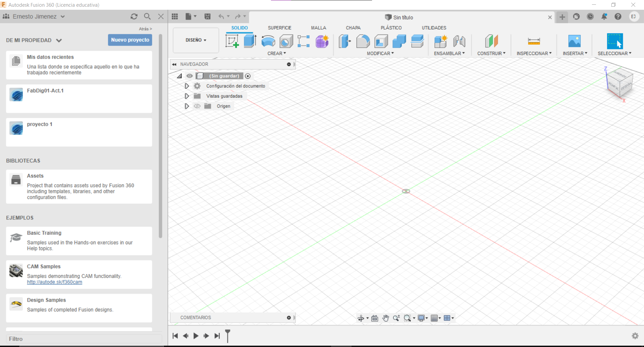
Task: Select the Combine tool icon
Action: click(399, 41)
